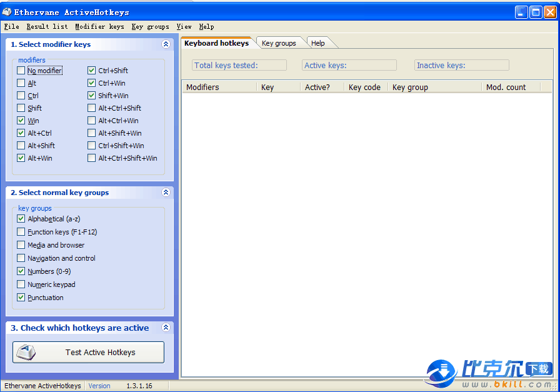
Task: Click the Total keys tested field
Action: (x=239, y=65)
